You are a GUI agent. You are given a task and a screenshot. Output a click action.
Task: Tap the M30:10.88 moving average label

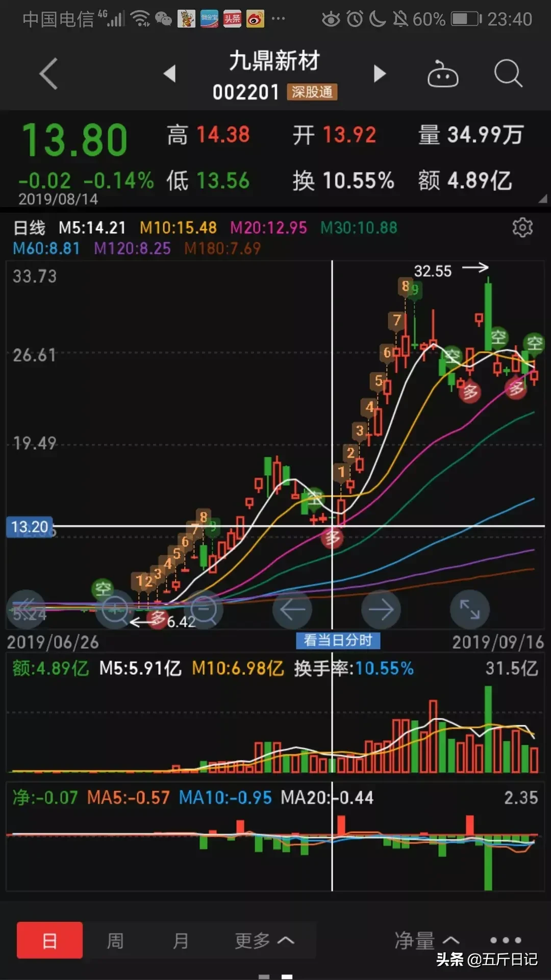click(x=359, y=228)
